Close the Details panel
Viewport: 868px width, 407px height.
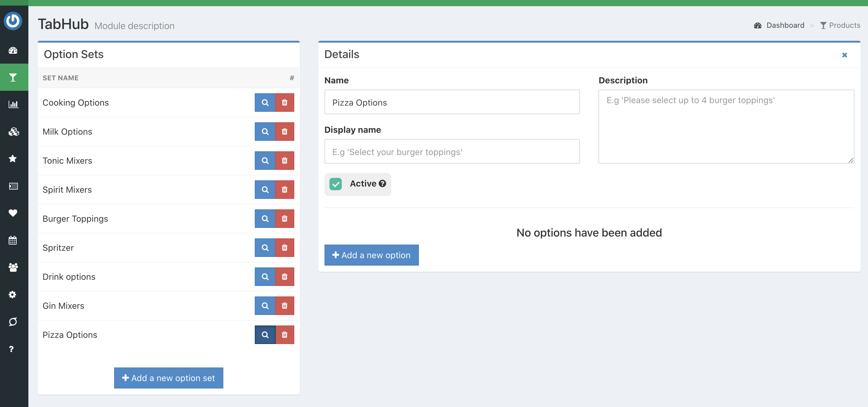pyautogui.click(x=845, y=55)
